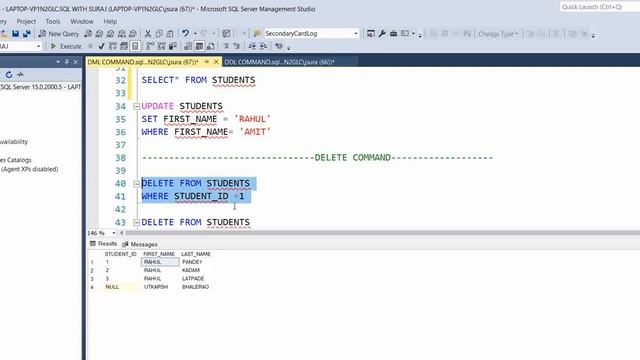Image resolution: width=640 pixels, height=360 pixels.
Task: Click Object Explorer Activity Monitor icon
Action: 20,74
